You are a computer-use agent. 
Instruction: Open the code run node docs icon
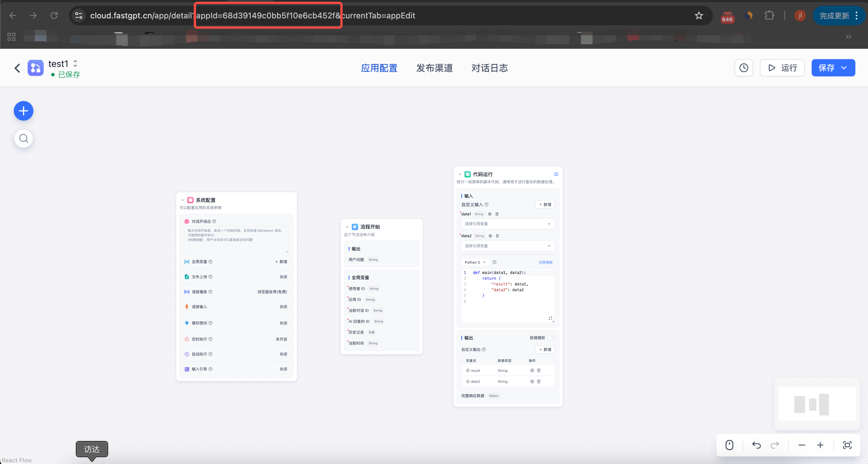coord(556,174)
